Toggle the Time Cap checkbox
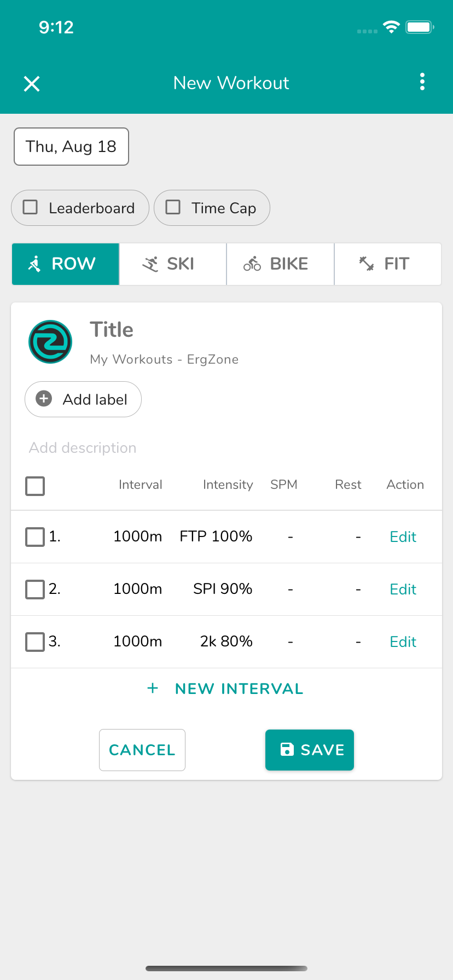This screenshot has width=453, height=980. [x=173, y=207]
